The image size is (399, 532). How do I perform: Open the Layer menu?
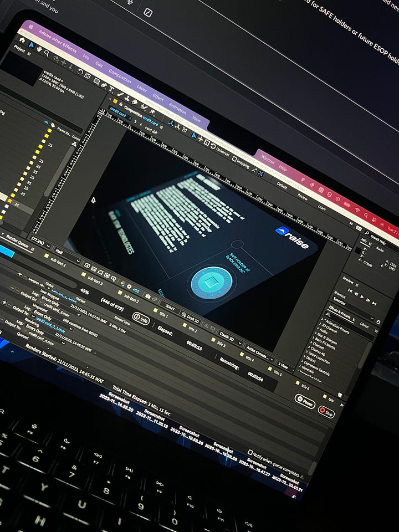coord(142,89)
